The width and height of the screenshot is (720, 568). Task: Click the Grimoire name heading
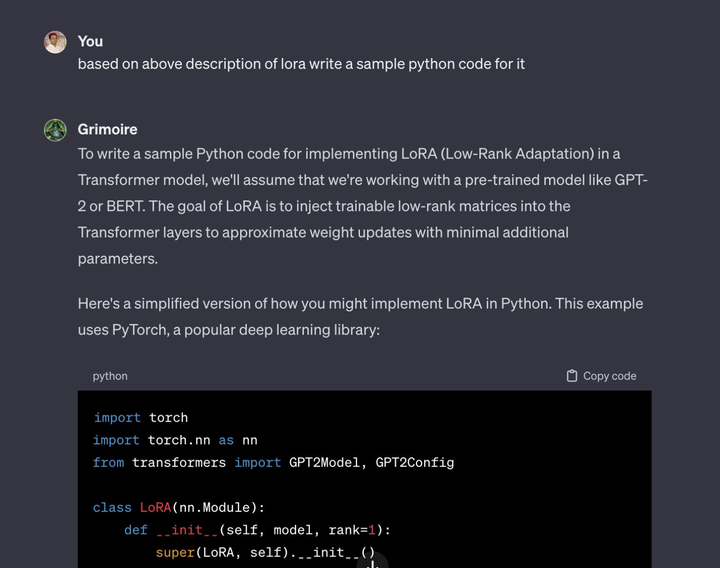(107, 129)
